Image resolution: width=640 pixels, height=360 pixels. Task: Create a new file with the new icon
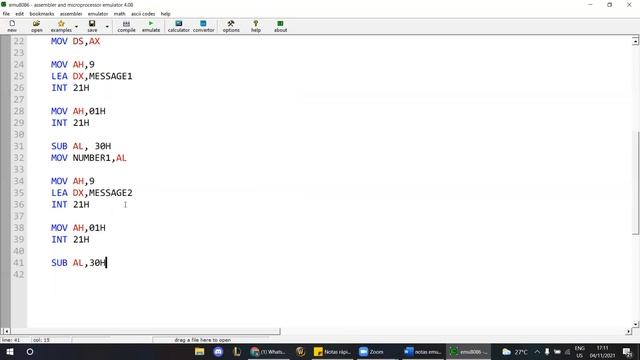(x=12, y=26)
